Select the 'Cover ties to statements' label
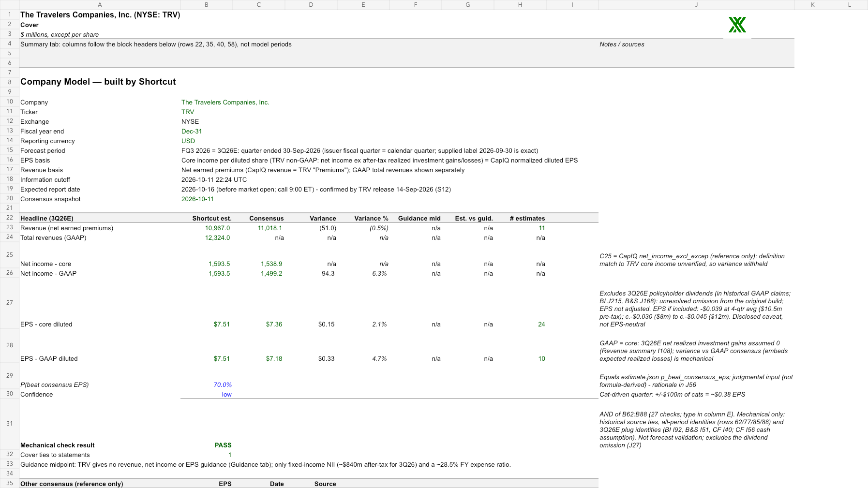 (x=55, y=455)
